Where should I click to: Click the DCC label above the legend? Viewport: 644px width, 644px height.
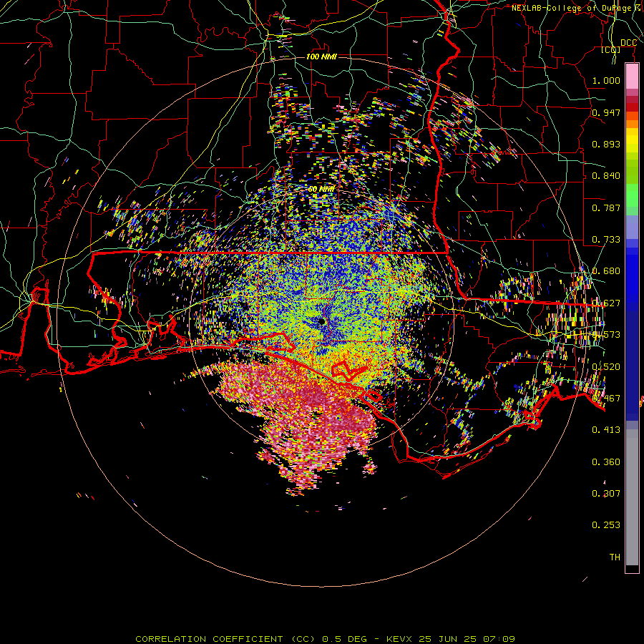pyautogui.click(x=628, y=43)
